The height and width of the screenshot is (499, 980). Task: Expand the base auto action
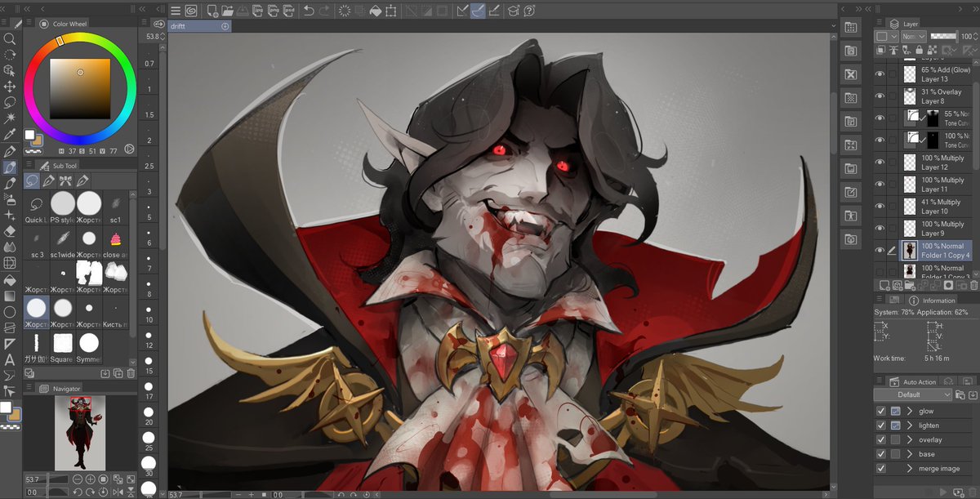tap(910, 454)
